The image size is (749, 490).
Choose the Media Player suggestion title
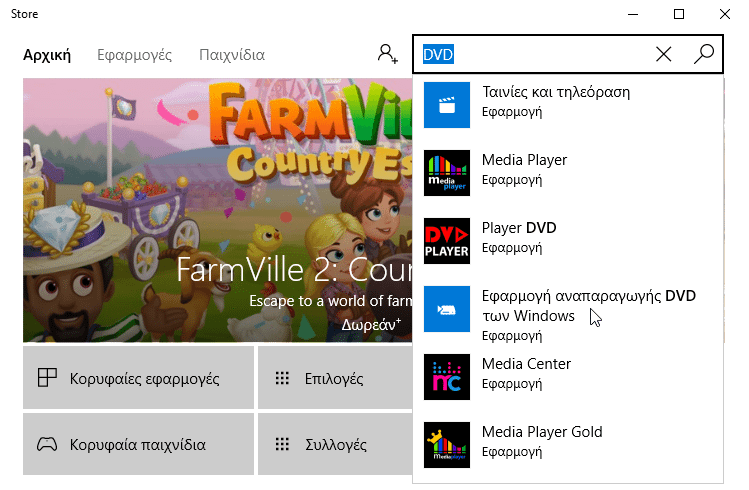pyautogui.click(x=524, y=160)
